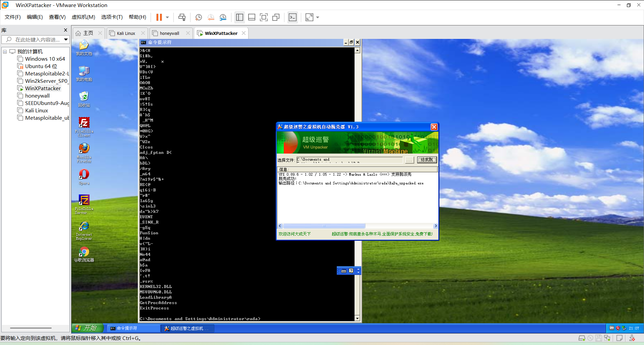Switch to the Kali Linux tab
The image size is (644, 345).
pos(126,33)
